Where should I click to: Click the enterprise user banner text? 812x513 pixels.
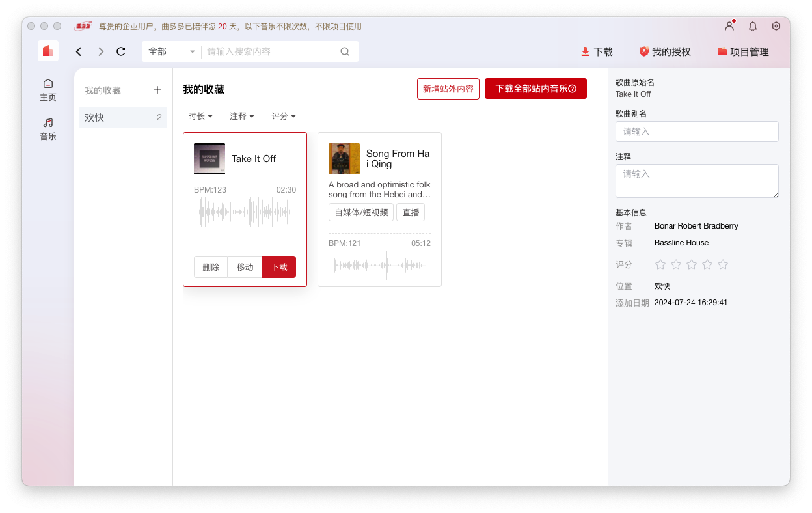click(230, 27)
